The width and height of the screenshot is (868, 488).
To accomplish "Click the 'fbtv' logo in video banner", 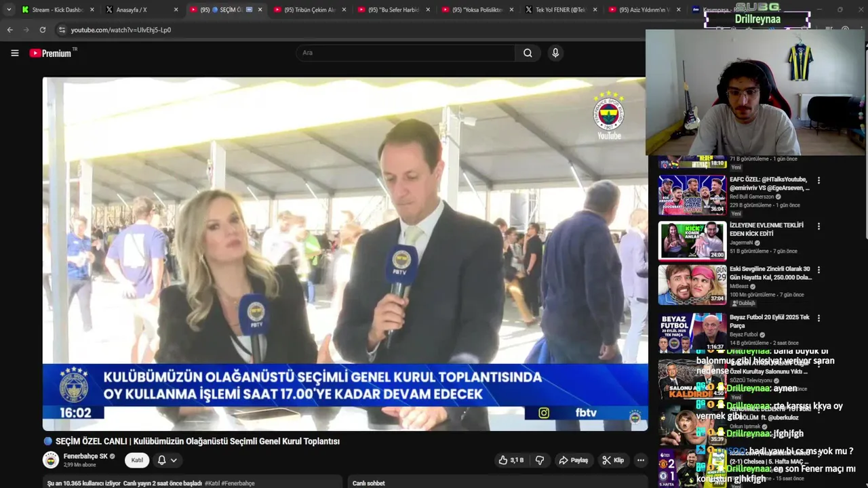I will [586, 413].
